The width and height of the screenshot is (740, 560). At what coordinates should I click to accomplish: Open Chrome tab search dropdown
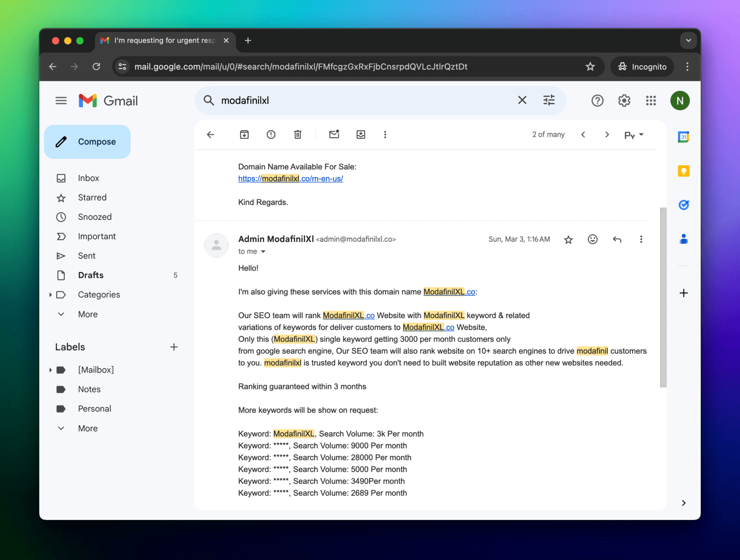click(688, 40)
